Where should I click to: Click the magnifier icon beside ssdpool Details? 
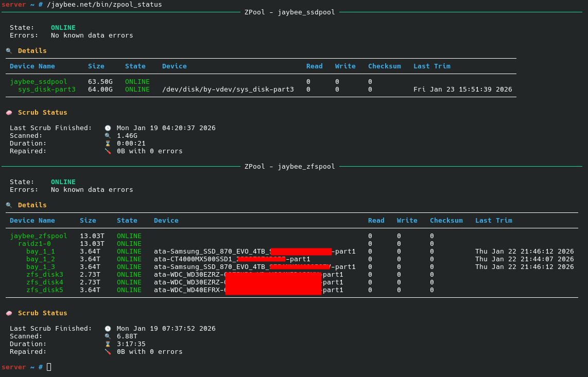[x=9, y=50]
